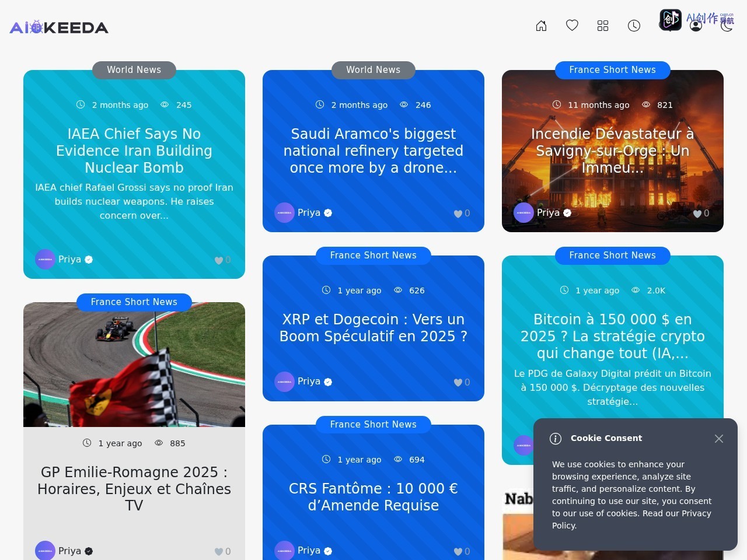
Task: Click verified badge beside Priya on GP Emilie-Romagne card
Action: point(89,551)
